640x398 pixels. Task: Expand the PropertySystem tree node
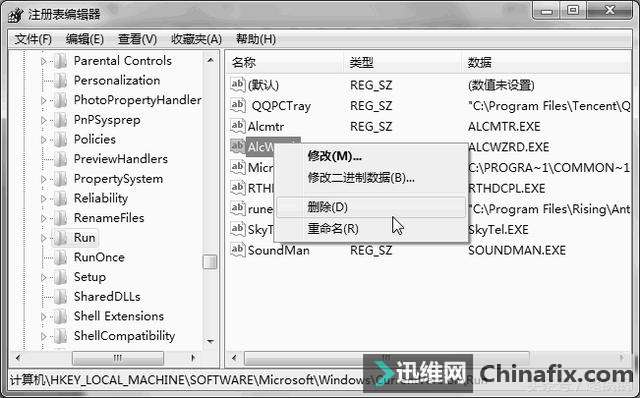coord(43,179)
